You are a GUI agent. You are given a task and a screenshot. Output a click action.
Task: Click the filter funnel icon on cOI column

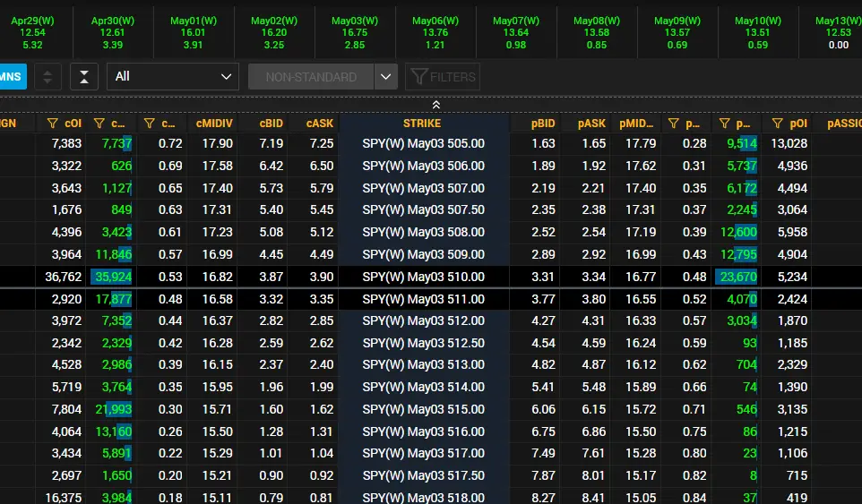point(53,124)
